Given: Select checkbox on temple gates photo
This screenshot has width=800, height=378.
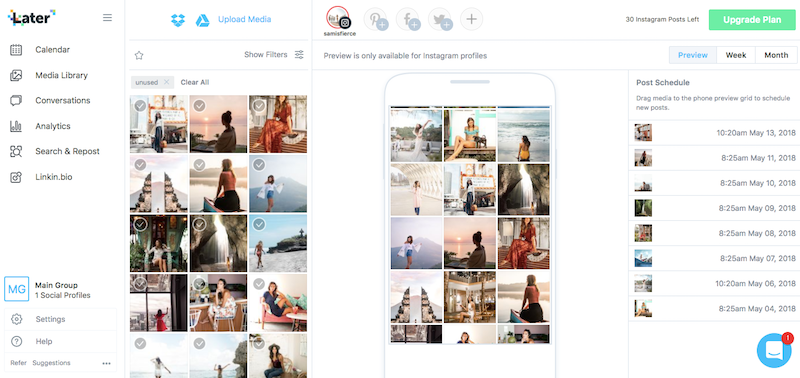Looking at the screenshot, I should pos(140,165).
